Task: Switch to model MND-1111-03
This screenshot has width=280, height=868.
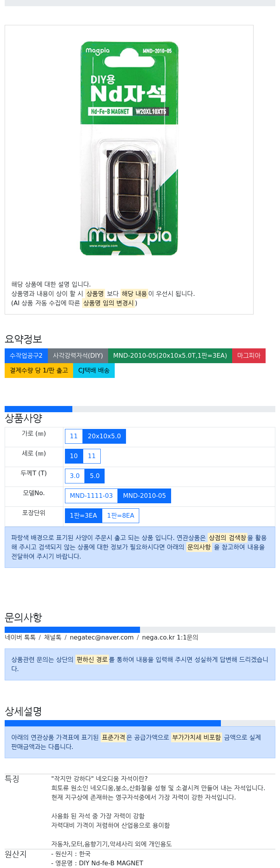Action: point(91,496)
